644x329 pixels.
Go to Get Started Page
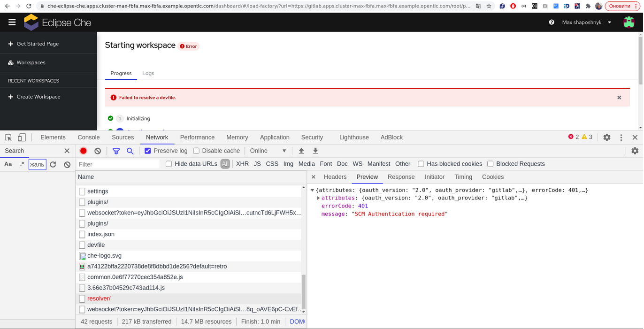(38, 44)
